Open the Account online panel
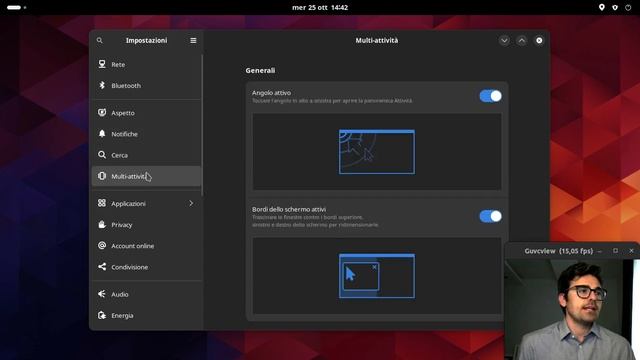This screenshot has width=640, height=360. [147, 246]
